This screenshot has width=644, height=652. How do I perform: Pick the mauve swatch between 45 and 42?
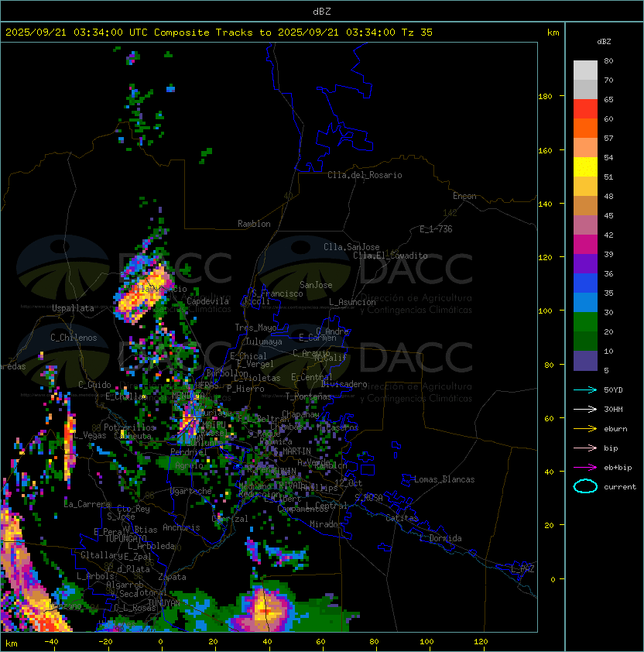[585, 225]
